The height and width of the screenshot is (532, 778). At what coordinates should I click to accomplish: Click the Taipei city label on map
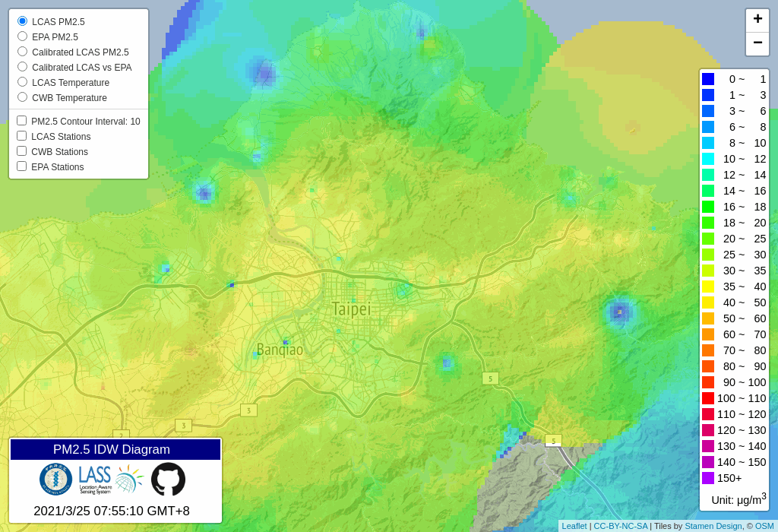351,309
